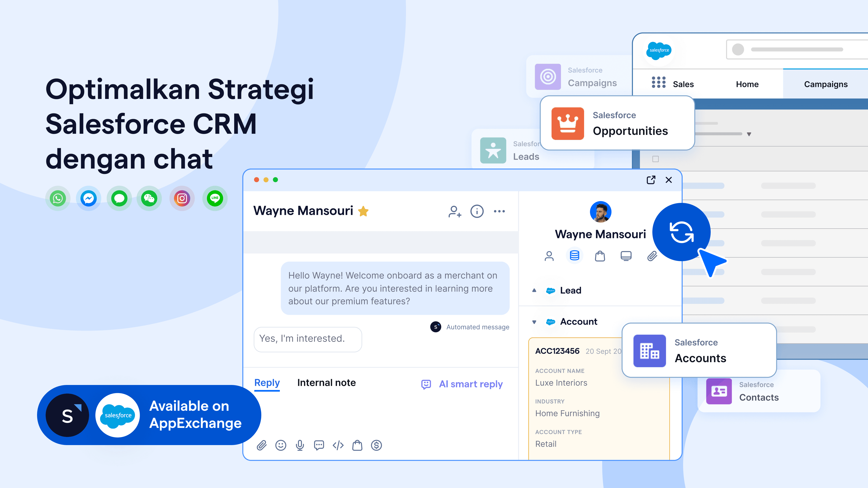
Task: Toggle the add contact icon in header
Action: (454, 211)
